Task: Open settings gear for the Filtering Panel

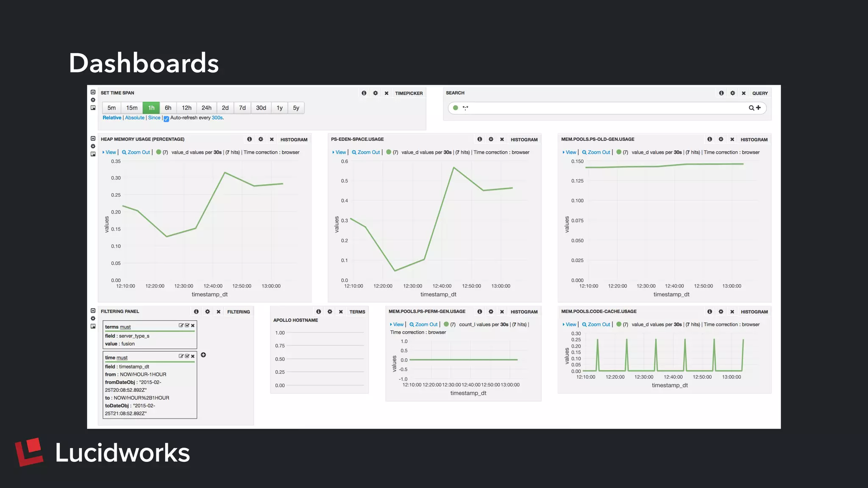Action: pyautogui.click(x=207, y=312)
